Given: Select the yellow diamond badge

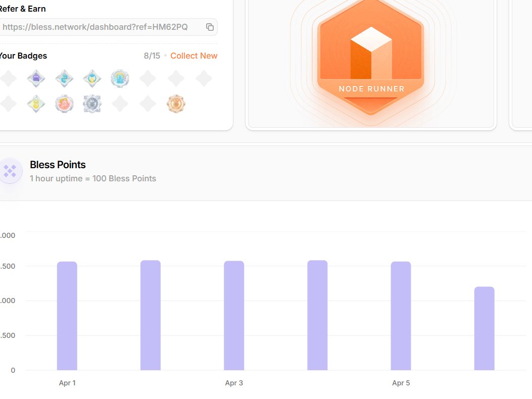Looking at the screenshot, I should click(36, 104).
